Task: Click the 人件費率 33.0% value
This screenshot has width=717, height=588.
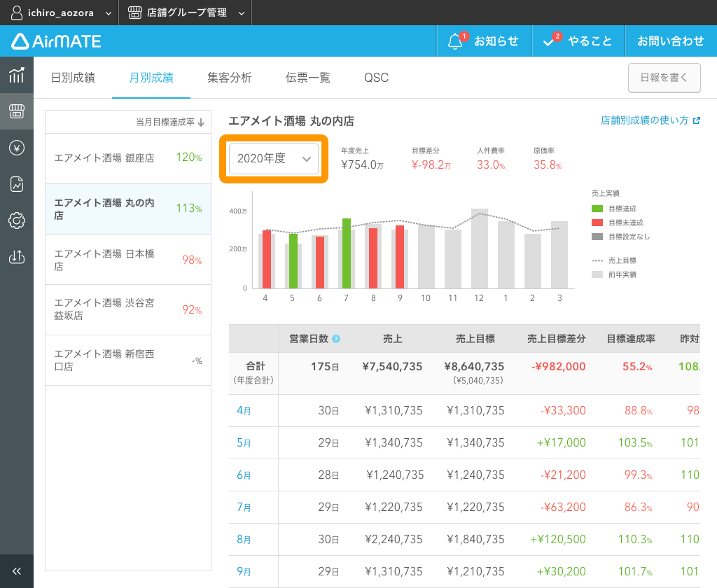Action: (x=491, y=164)
